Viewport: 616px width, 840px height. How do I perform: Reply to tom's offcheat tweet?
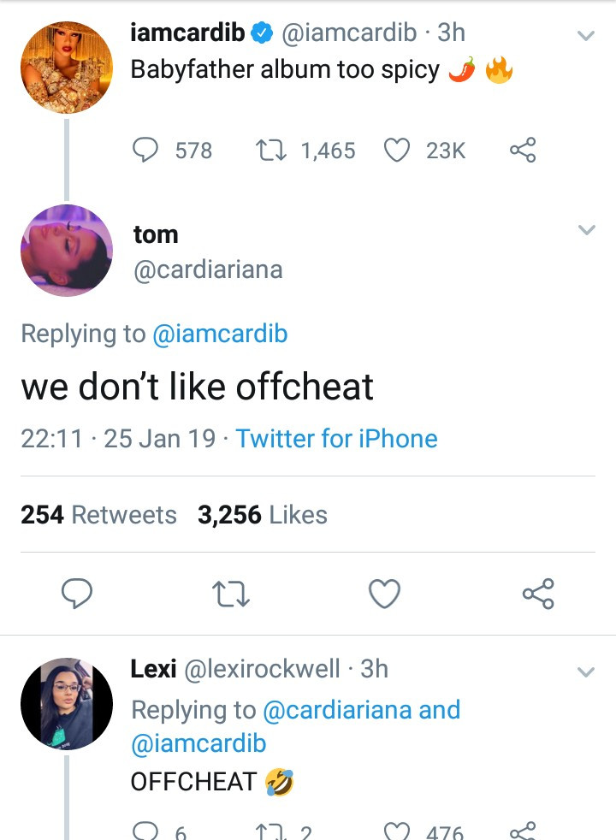77,593
